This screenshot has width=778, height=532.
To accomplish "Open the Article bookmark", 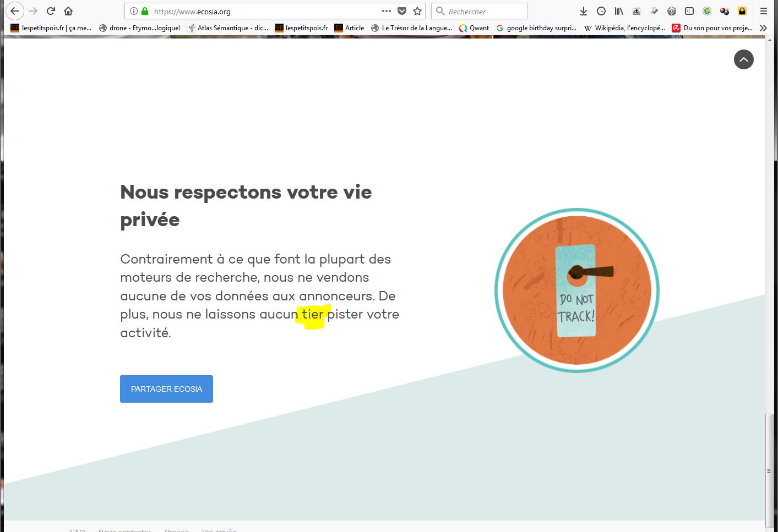I will point(349,28).
